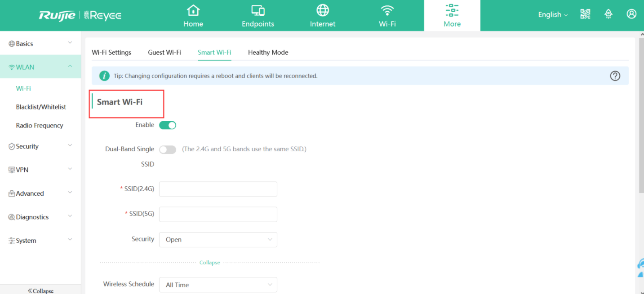Open Blacklist/Whitelist in sidebar
The image size is (644, 294).
click(x=41, y=107)
